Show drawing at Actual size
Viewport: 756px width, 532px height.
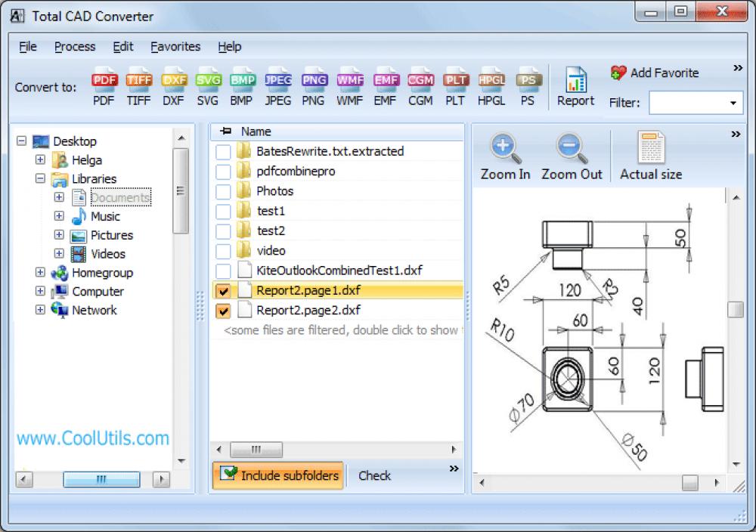[x=649, y=151]
